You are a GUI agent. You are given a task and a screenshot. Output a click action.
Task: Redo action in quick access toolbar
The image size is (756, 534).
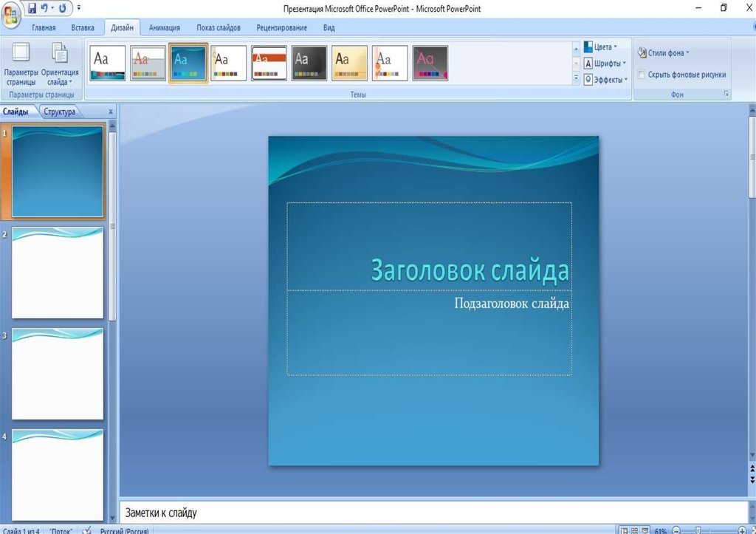click(x=63, y=8)
